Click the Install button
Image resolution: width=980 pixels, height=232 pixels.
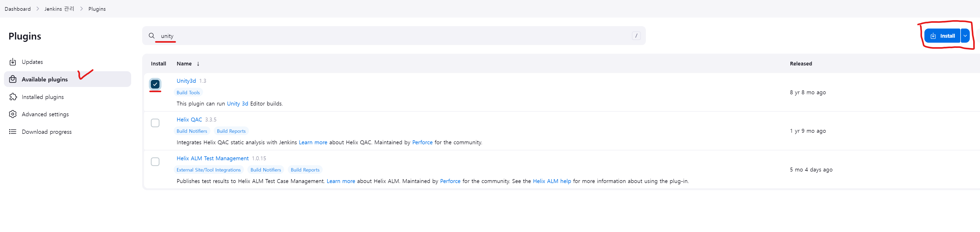[x=942, y=36]
